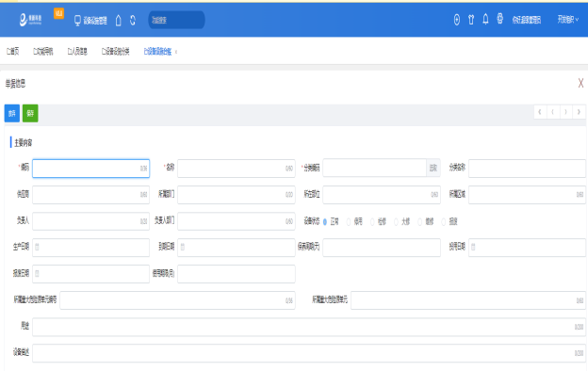Go to next record using right chevron

point(566,112)
